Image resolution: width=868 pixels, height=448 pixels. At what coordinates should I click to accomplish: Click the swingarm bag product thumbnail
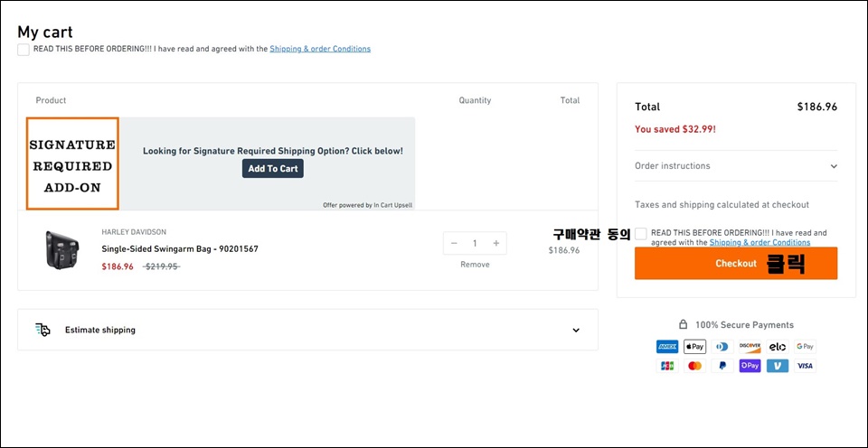(62, 250)
